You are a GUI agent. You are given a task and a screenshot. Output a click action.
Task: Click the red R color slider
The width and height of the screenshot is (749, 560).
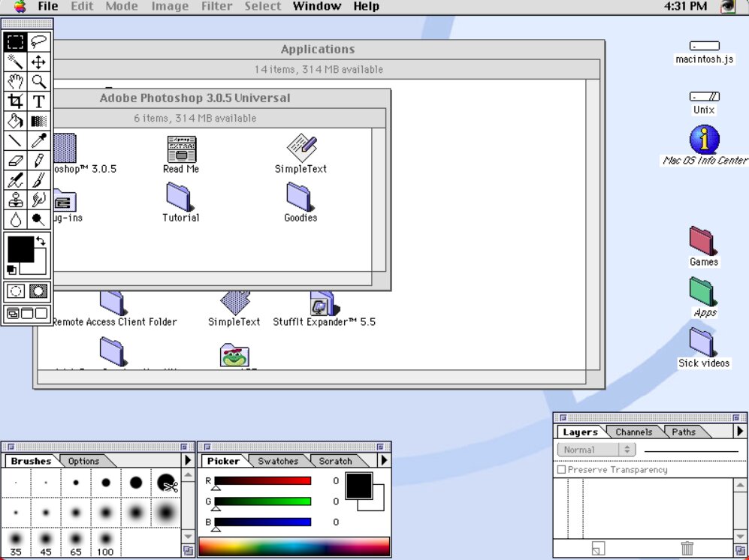pos(263,480)
